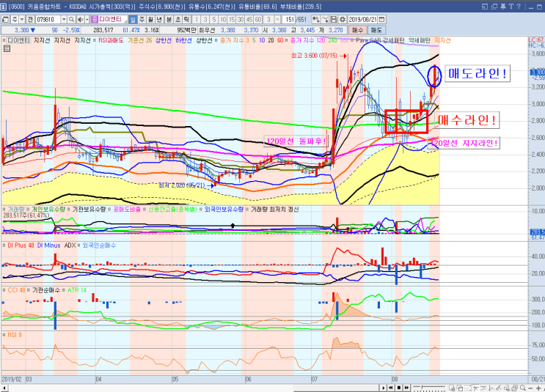Click the 45 interval button
Image resolution: width=545 pixels, height=392 pixels.
pyautogui.click(x=249, y=20)
